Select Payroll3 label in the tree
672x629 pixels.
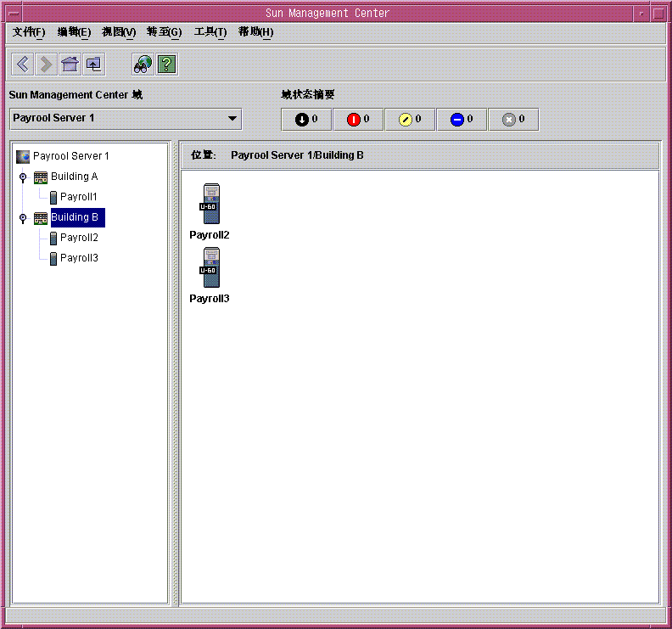(x=79, y=258)
